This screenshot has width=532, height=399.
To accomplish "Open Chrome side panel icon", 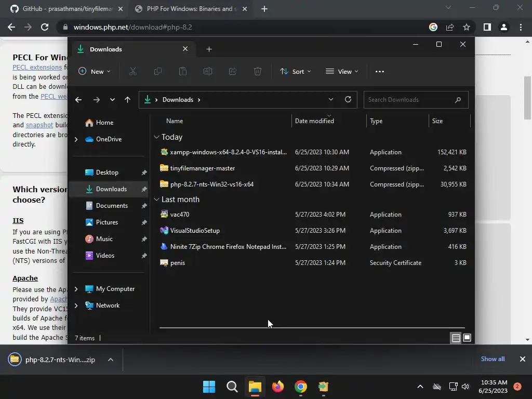I will coord(487,27).
